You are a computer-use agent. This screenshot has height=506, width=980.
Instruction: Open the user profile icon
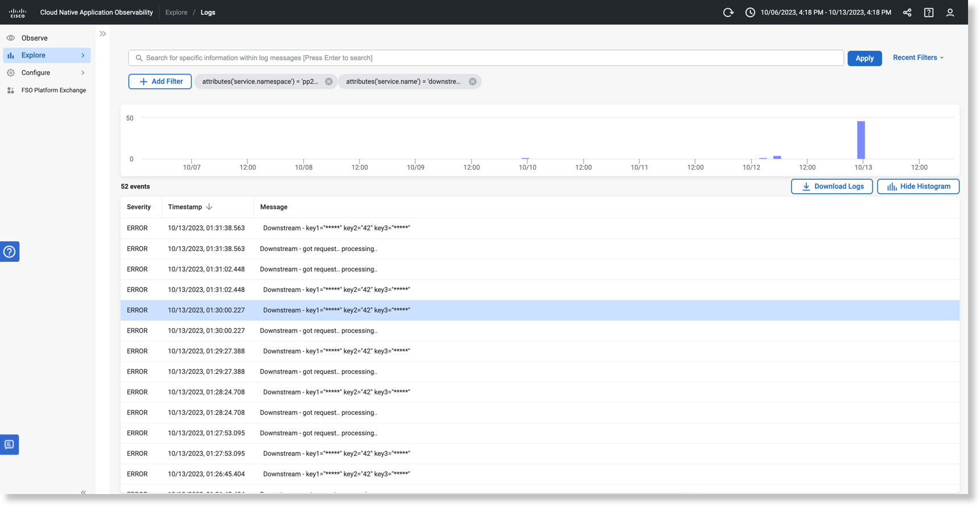click(950, 13)
